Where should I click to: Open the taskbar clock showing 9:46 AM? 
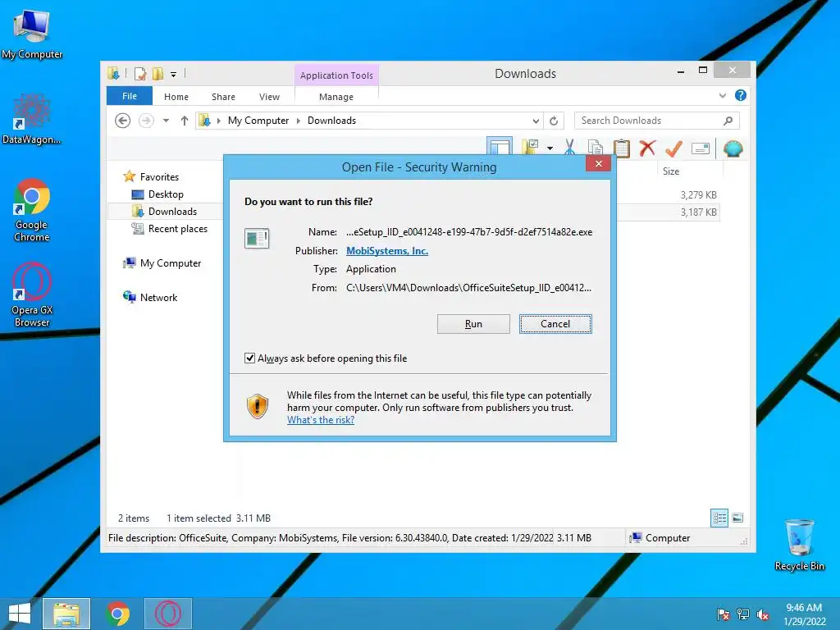804,614
